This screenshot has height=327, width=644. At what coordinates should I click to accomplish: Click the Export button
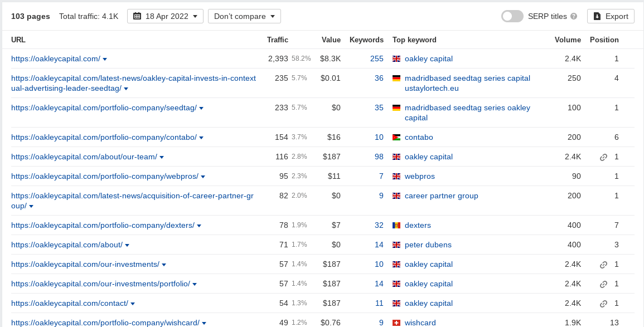pos(611,16)
